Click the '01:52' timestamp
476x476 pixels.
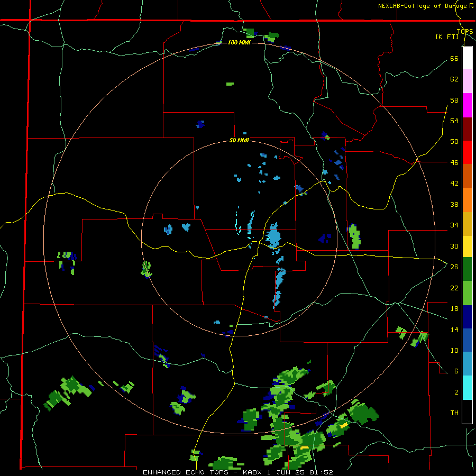point(322,472)
